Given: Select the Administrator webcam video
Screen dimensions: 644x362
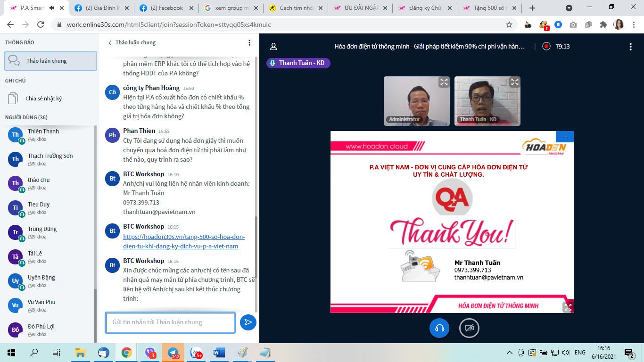Looking at the screenshot, I should point(416,101).
